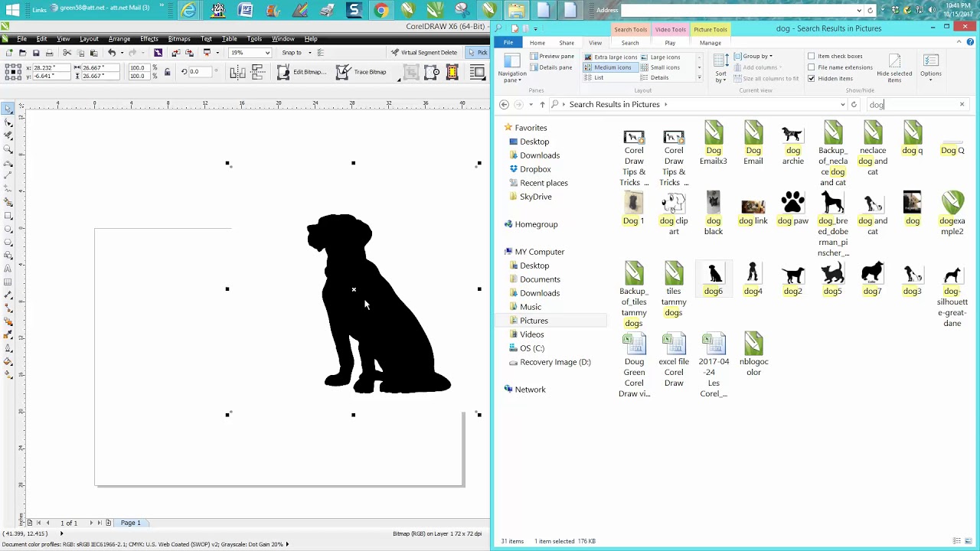Select the Ellipse tool in the toolbox
980x551 pixels.
(8, 229)
